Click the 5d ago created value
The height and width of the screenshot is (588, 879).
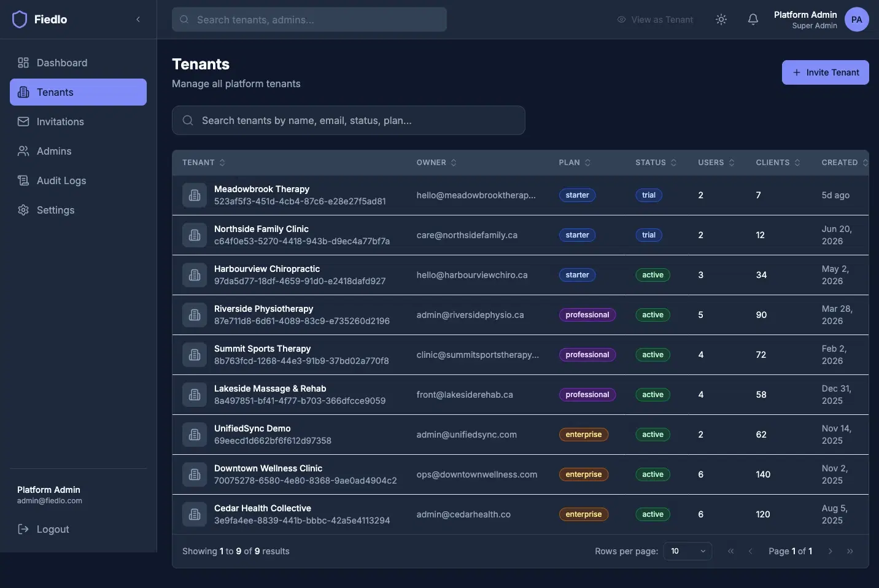click(x=835, y=195)
